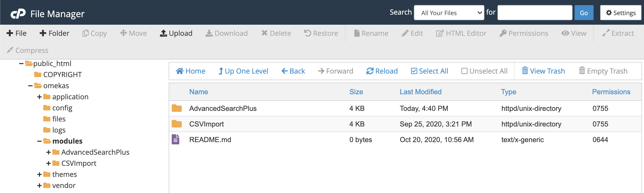Image resolution: width=644 pixels, height=193 pixels.
Task: Open the All Your Files search dropdown
Action: click(449, 13)
